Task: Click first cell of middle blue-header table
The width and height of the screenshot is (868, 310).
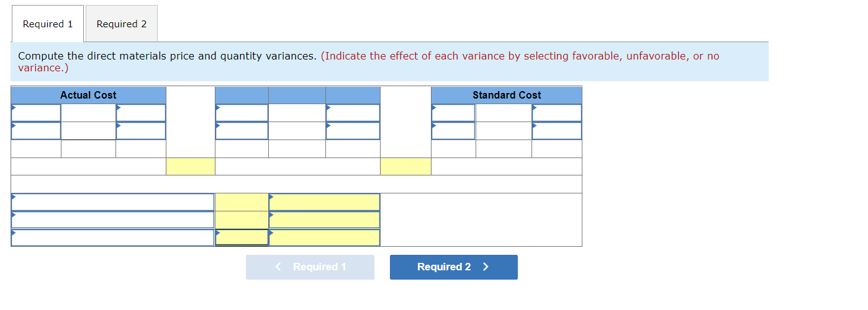Action: click(x=242, y=113)
